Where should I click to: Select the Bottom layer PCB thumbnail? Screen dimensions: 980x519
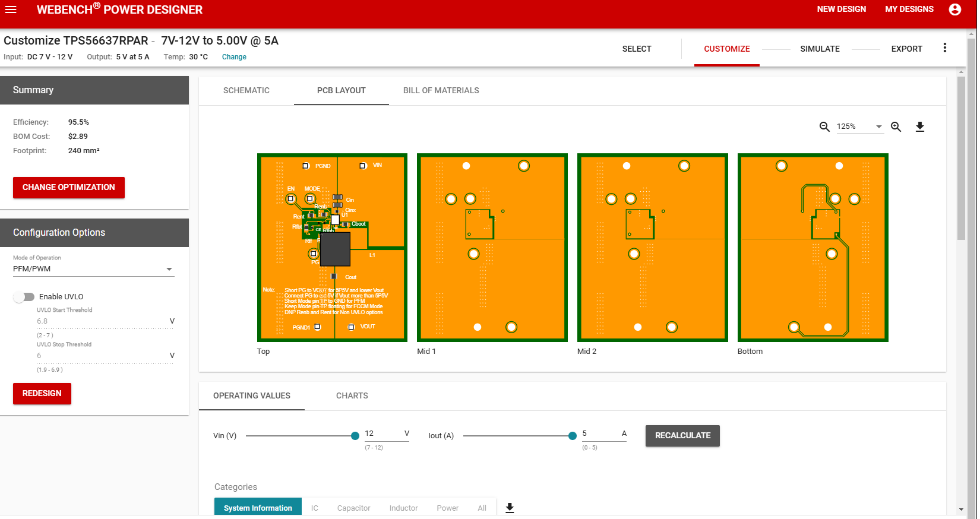click(813, 248)
